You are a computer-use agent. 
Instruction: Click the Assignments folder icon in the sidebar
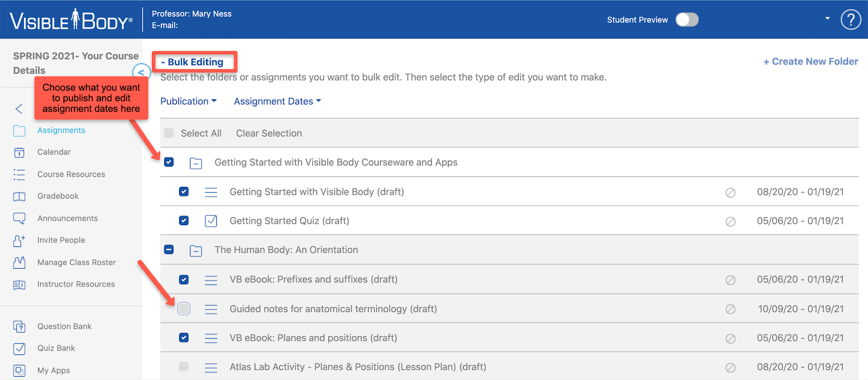tap(19, 130)
